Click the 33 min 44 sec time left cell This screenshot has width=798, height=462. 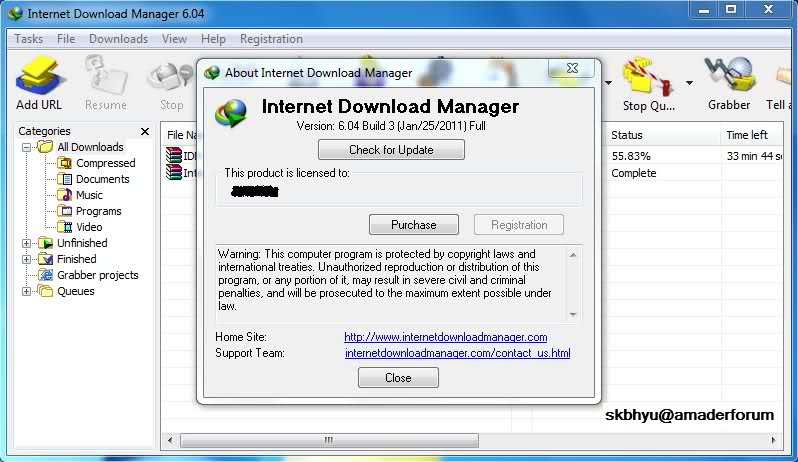point(754,156)
